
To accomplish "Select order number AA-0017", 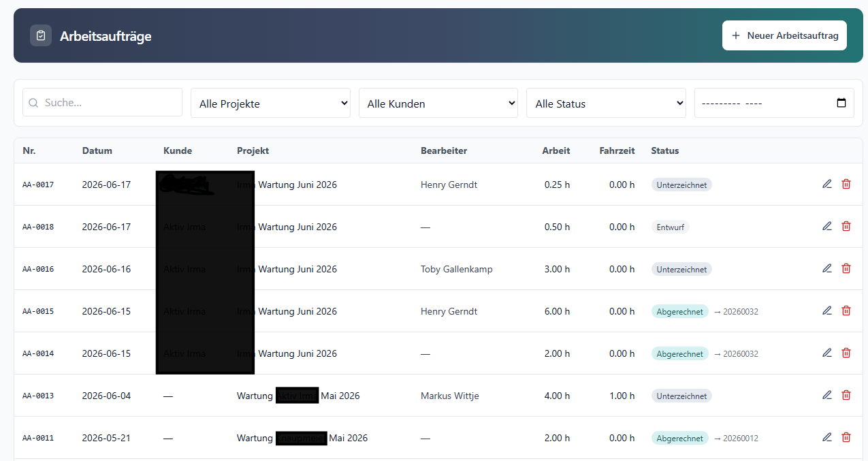I will (38, 185).
